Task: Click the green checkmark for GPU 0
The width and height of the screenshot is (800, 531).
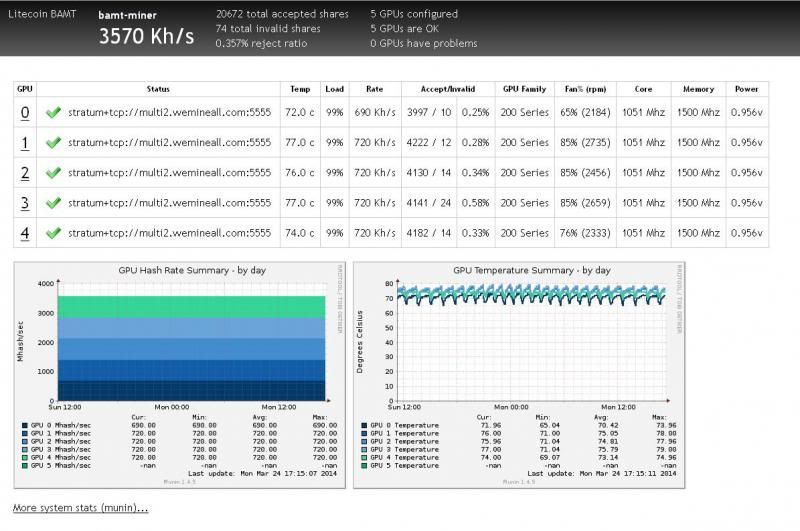Action: [53, 112]
